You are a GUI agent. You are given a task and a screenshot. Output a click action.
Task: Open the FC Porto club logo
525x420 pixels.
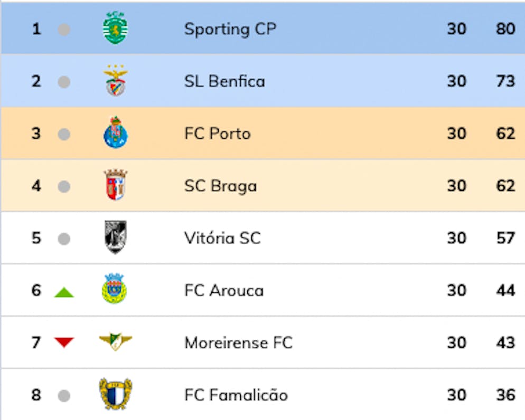(x=115, y=132)
